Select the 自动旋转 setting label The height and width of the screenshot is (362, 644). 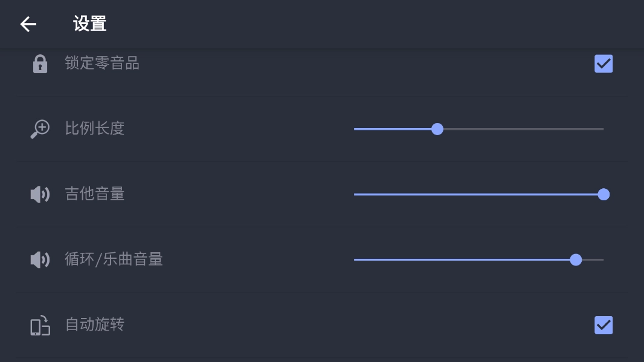click(95, 325)
